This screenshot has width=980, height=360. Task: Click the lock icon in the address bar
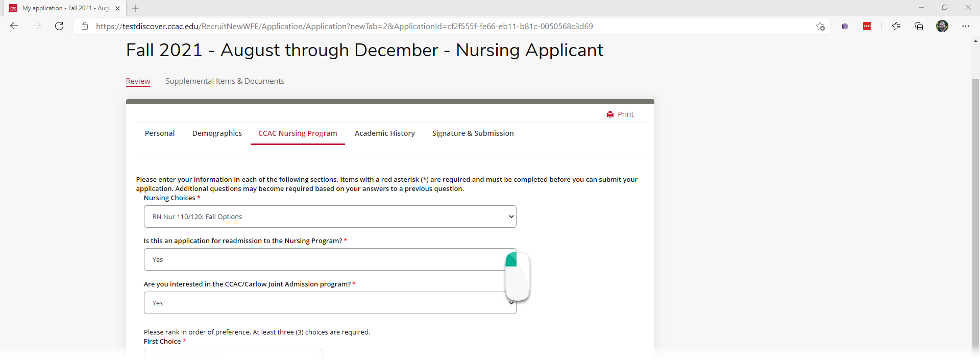(85, 26)
